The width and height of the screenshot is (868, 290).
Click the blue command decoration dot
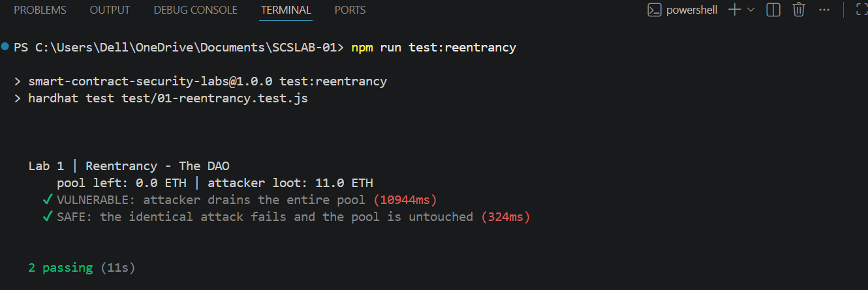pyautogui.click(x=6, y=46)
